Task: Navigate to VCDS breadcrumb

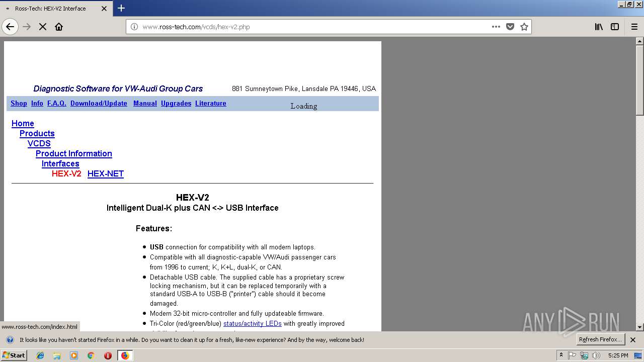Action: coord(39,144)
